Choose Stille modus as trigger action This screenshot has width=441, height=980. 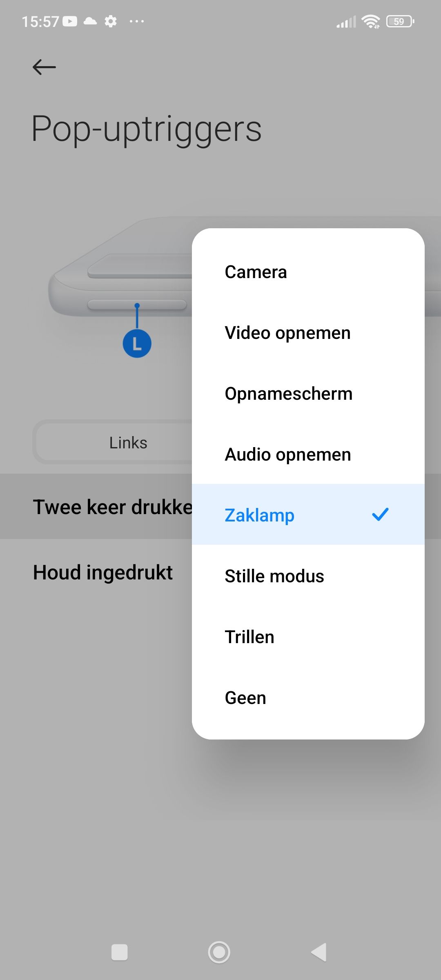tap(308, 575)
